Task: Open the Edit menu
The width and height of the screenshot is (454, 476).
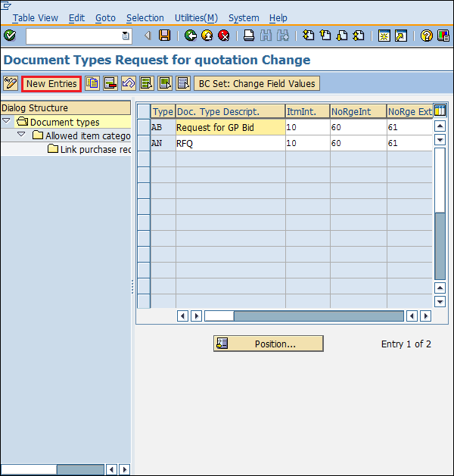Action: pyautogui.click(x=76, y=18)
